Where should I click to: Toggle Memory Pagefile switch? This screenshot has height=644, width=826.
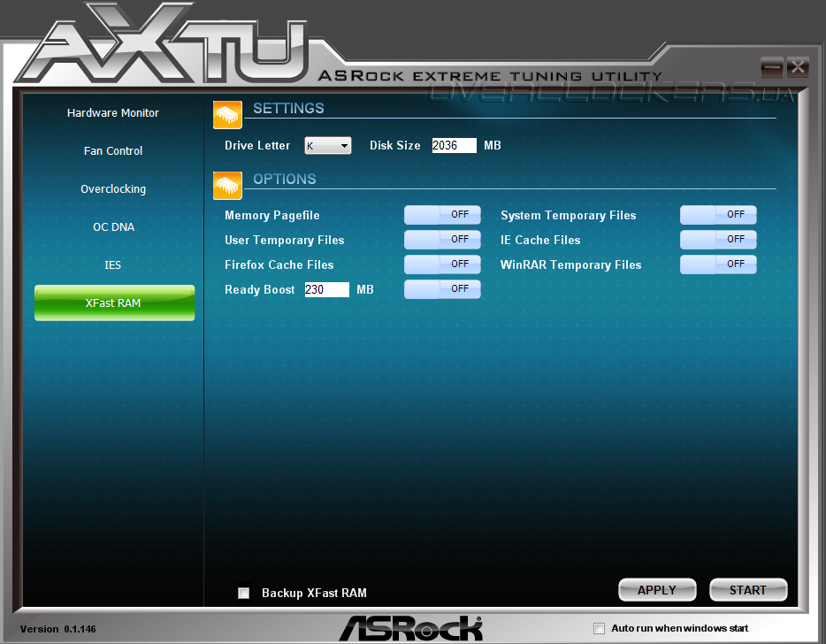(442, 215)
